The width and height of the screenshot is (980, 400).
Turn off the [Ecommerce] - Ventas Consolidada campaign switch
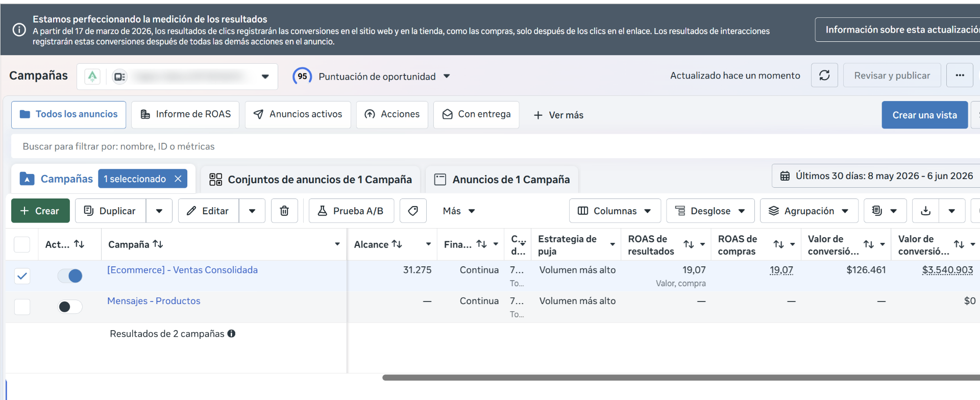[x=70, y=276]
